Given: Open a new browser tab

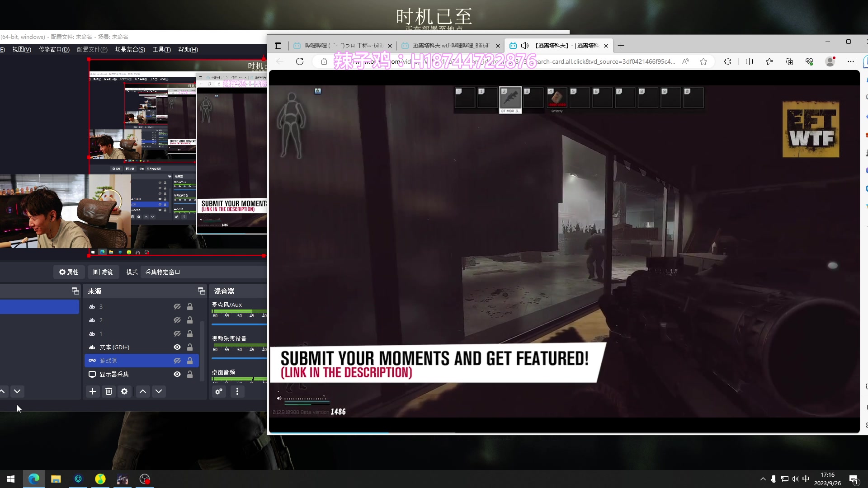Looking at the screenshot, I should coord(621,46).
